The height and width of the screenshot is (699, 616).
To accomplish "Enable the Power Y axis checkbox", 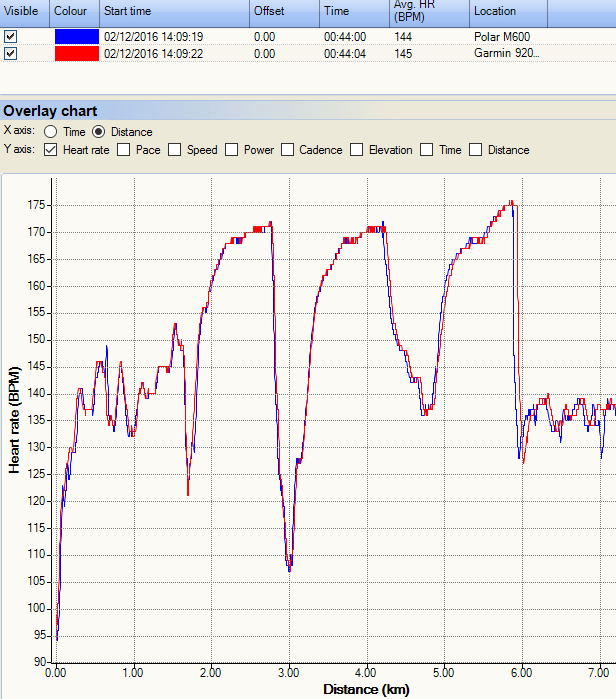I will tap(231, 150).
